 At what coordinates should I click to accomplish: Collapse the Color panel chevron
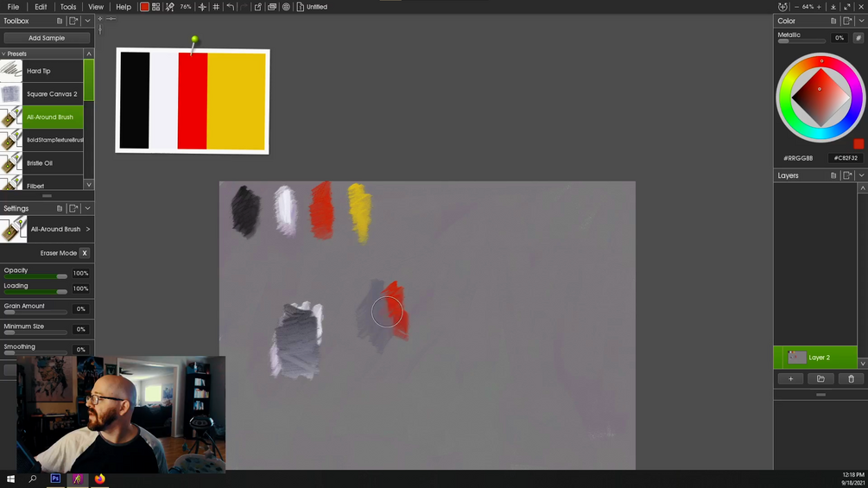tap(861, 21)
